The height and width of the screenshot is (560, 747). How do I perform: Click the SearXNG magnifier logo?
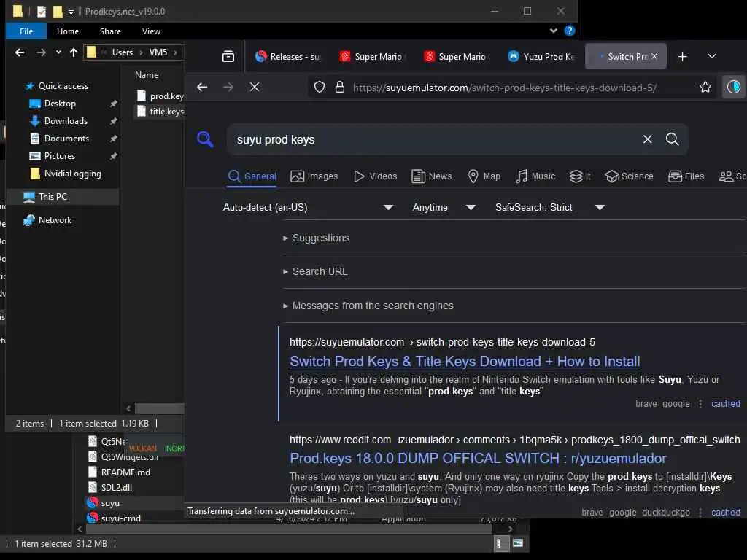(205, 139)
